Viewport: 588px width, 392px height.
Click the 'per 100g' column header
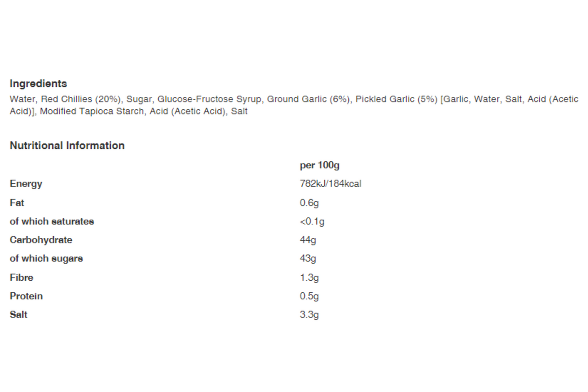(x=319, y=165)
